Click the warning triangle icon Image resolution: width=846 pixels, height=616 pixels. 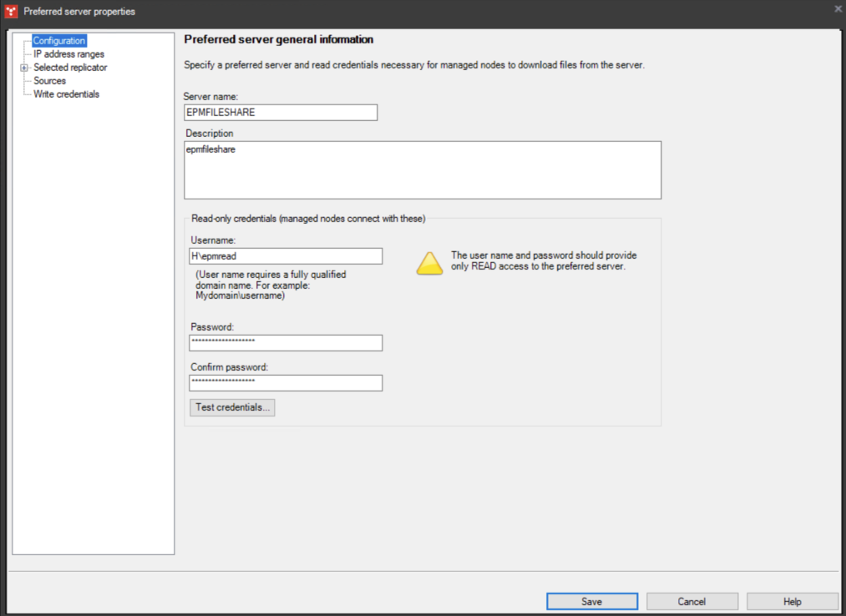(x=429, y=262)
